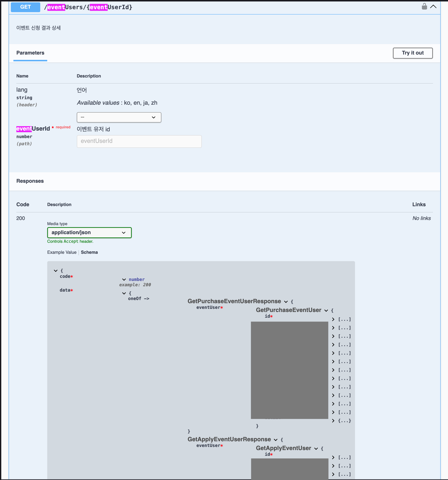Expand the id property of GetApplyEventUser
This screenshot has height=480, width=448.
point(333,458)
